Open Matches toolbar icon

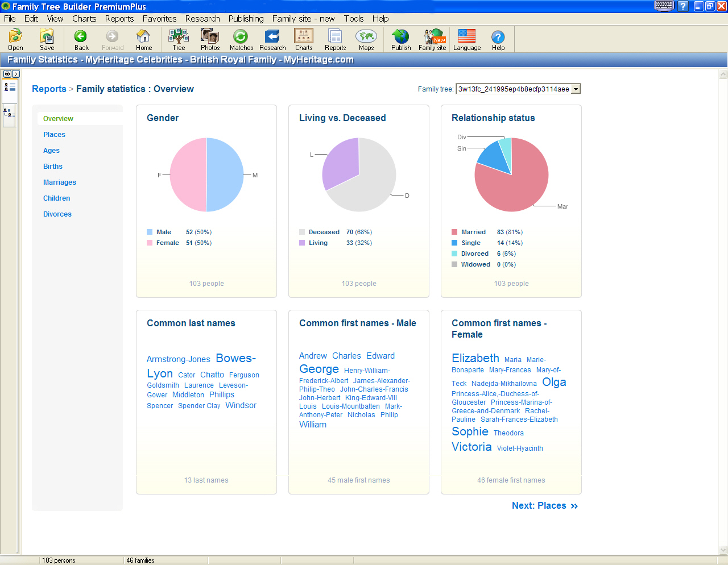(241, 39)
